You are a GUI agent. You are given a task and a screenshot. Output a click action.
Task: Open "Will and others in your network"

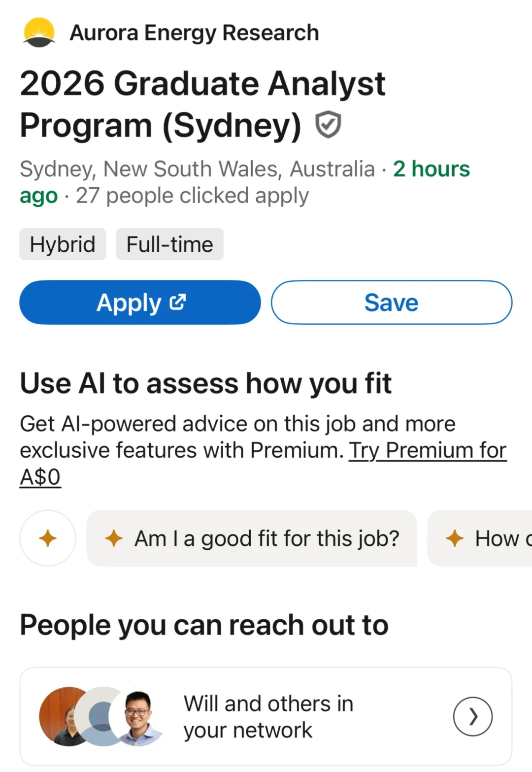[268, 716]
